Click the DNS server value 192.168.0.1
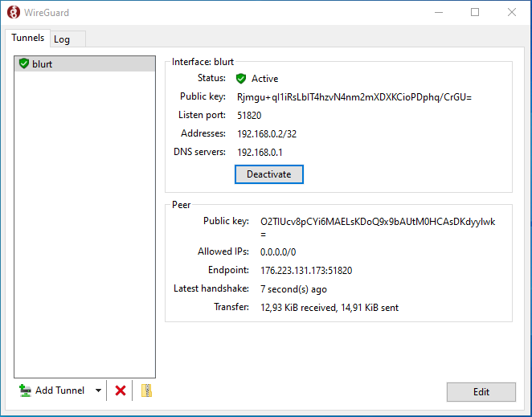This screenshot has height=417, width=532. tap(260, 152)
